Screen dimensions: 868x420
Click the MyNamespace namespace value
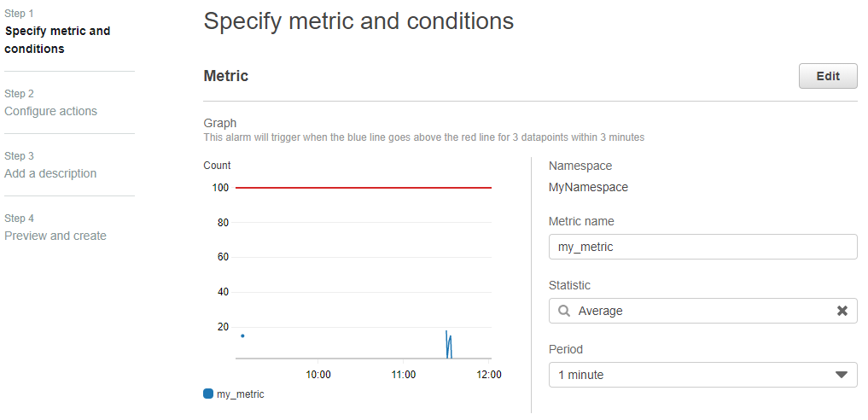tap(588, 187)
